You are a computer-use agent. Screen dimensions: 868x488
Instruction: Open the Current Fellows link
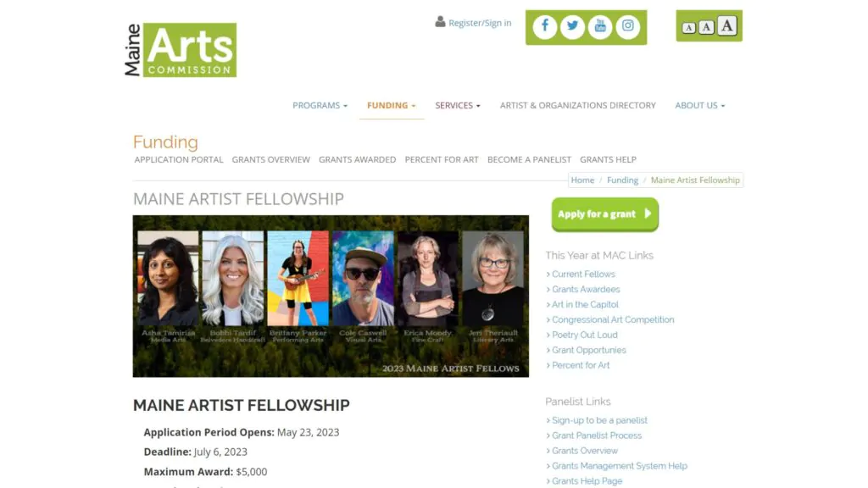[583, 274]
